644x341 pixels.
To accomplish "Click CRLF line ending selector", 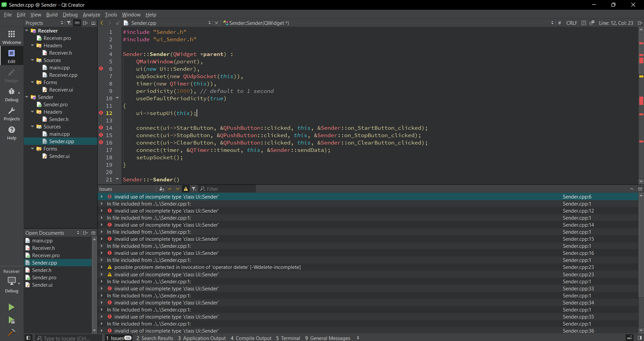I will click(572, 23).
